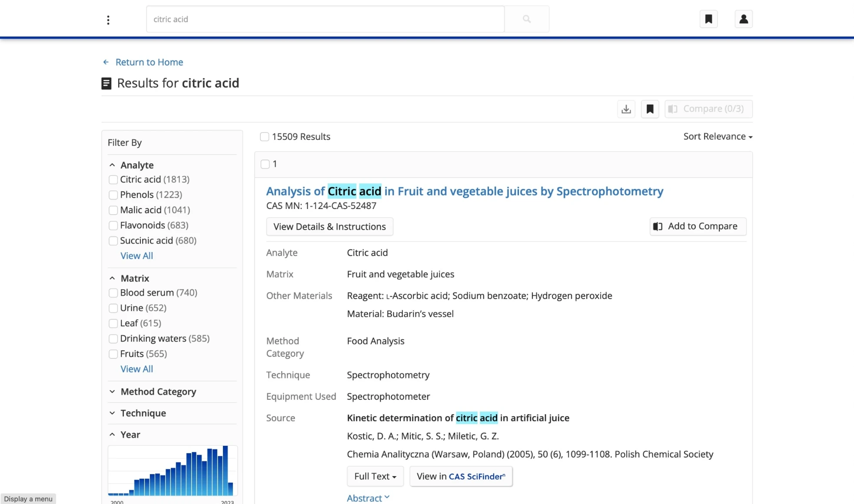
Task: Open the three-dot options menu
Action: pyautogui.click(x=108, y=20)
